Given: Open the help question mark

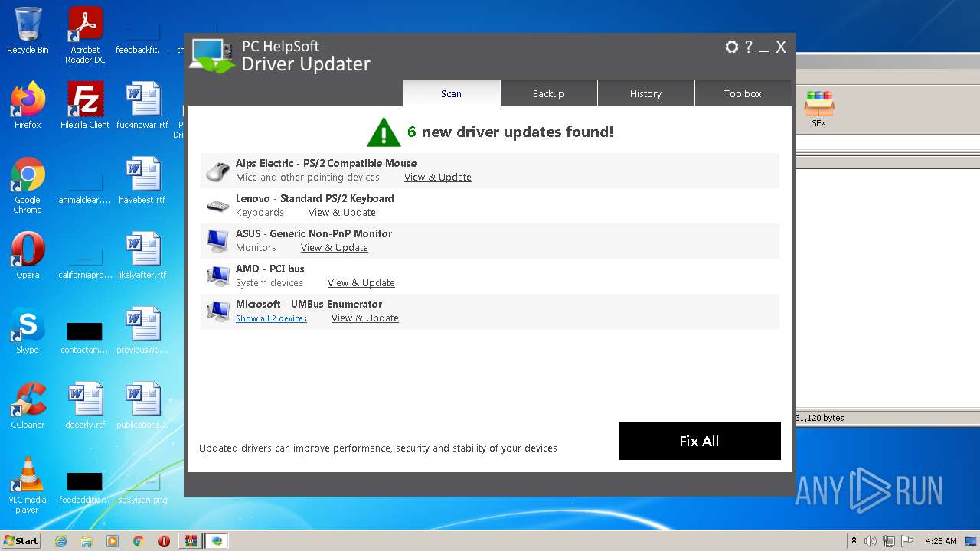Looking at the screenshot, I should coord(749,47).
